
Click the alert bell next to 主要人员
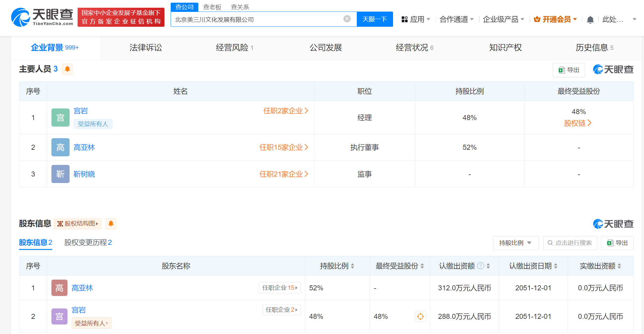point(67,69)
